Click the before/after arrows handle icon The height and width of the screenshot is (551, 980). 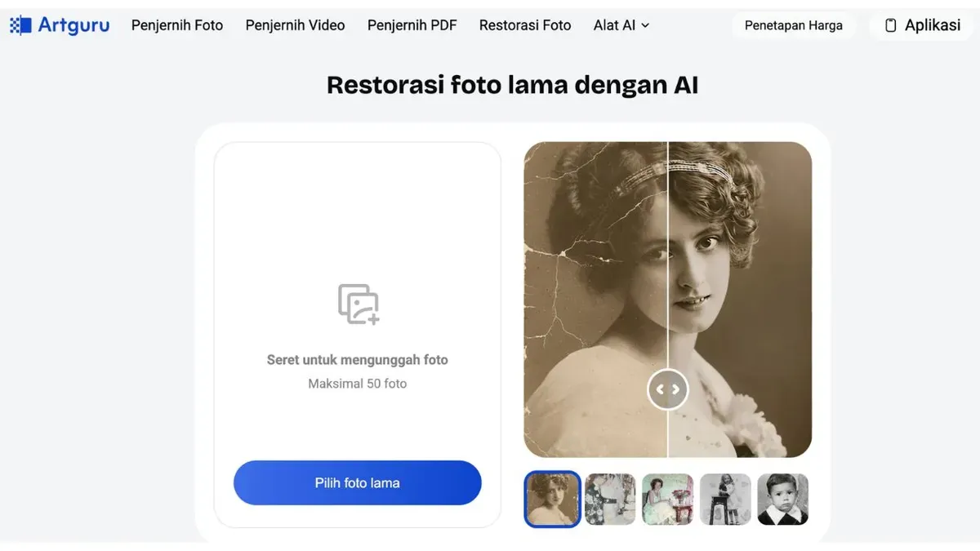pos(668,389)
